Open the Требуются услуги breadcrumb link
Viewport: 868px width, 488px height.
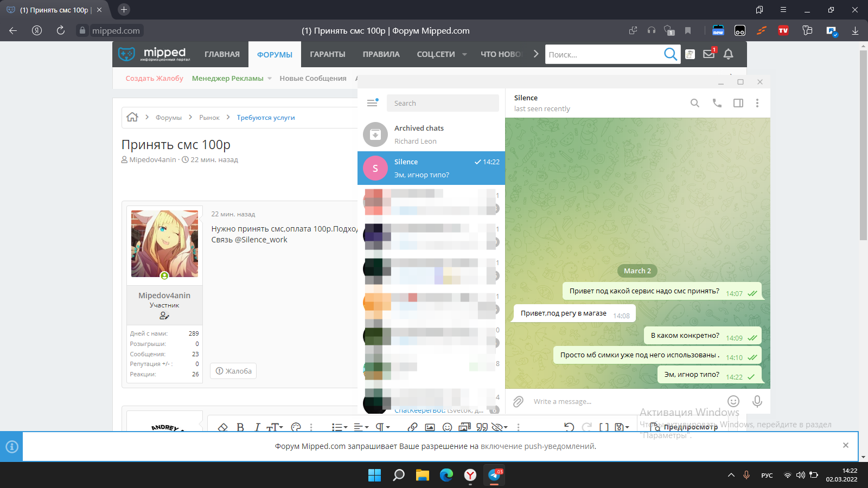[x=266, y=118]
